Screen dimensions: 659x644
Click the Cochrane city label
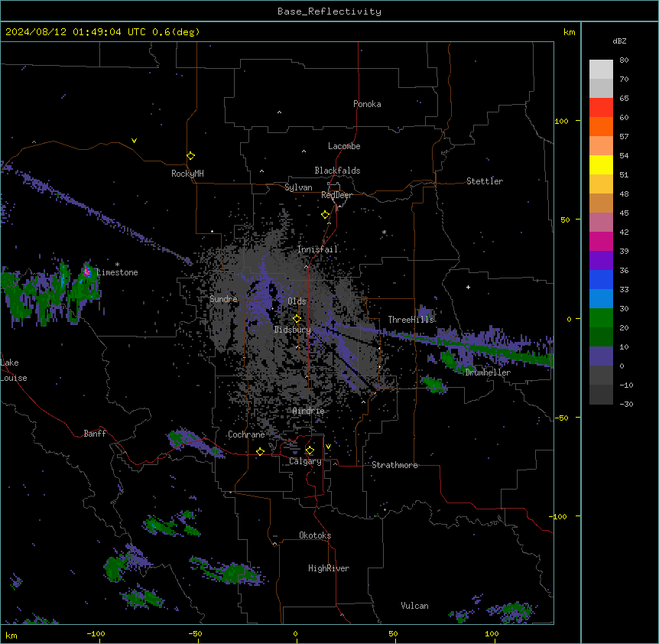point(246,434)
